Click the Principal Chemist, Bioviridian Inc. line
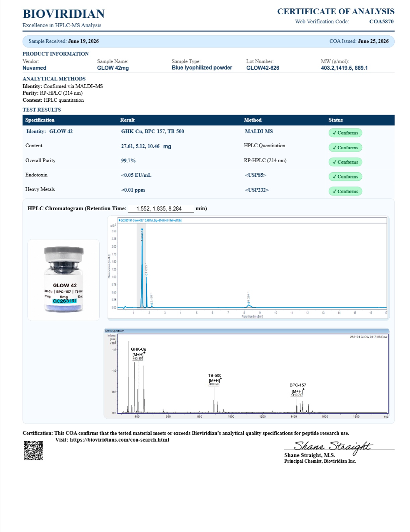This screenshot has width=410, height=532. [320, 461]
